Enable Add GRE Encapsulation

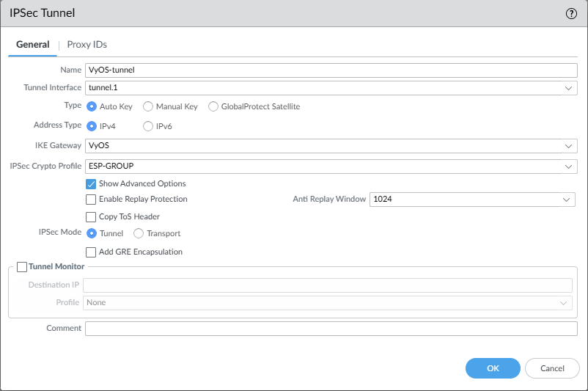pos(92,252)
